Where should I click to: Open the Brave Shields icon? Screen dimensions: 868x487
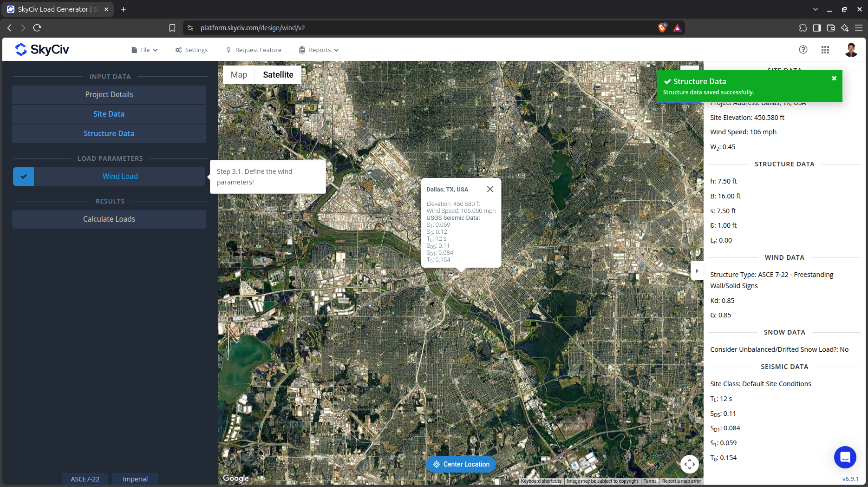(x=662, y=28)
